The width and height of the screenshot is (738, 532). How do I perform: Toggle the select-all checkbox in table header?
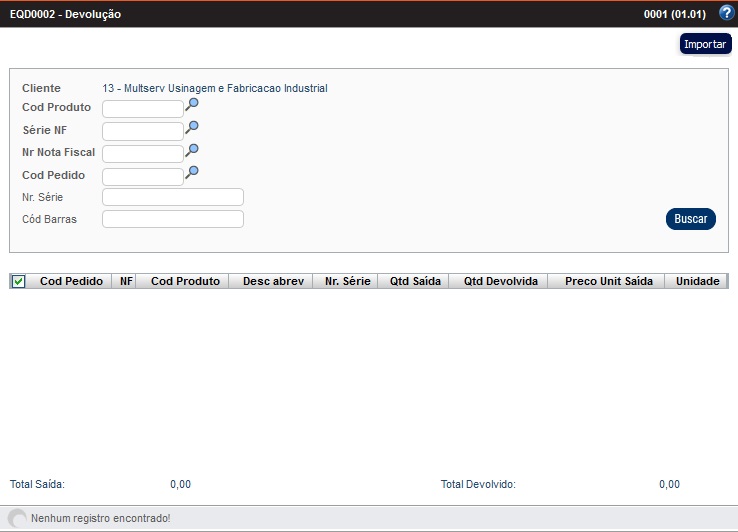pos(18,282)
